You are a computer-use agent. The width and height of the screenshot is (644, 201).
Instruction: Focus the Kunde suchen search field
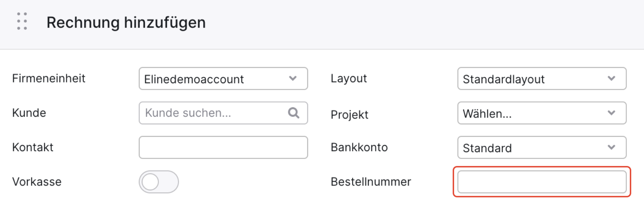coord(223,113)
